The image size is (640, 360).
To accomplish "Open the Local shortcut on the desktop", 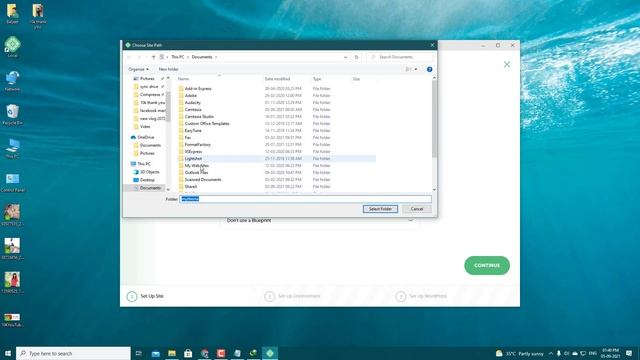I will (12, 46).
